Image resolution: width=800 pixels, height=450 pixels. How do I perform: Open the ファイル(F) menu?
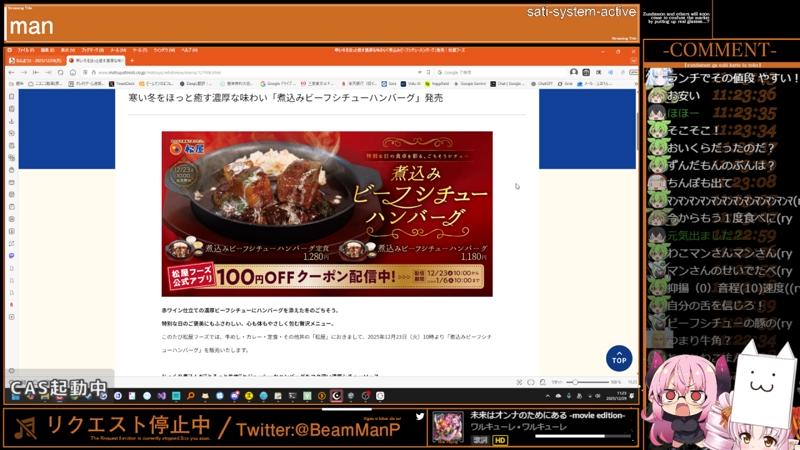click(26, 51)
